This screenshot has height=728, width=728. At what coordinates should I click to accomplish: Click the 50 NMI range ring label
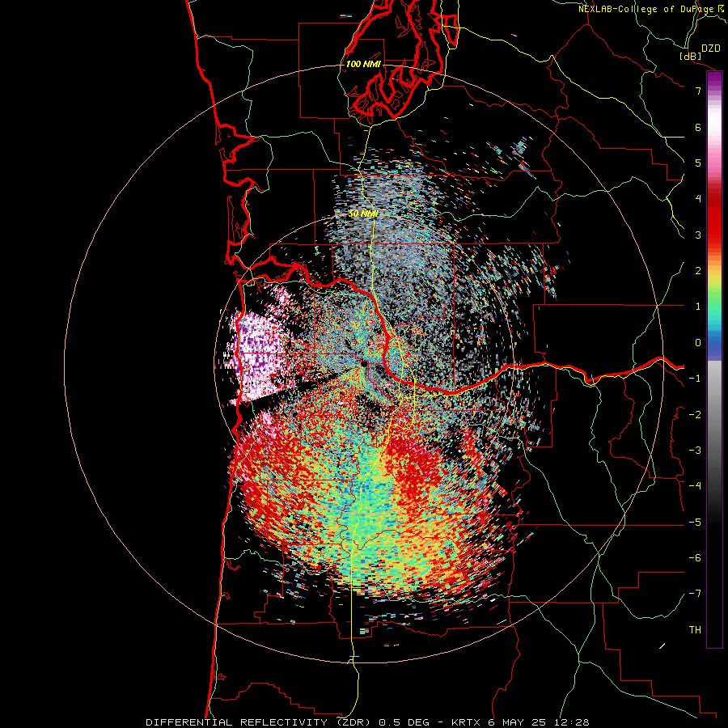coord(363,214)
